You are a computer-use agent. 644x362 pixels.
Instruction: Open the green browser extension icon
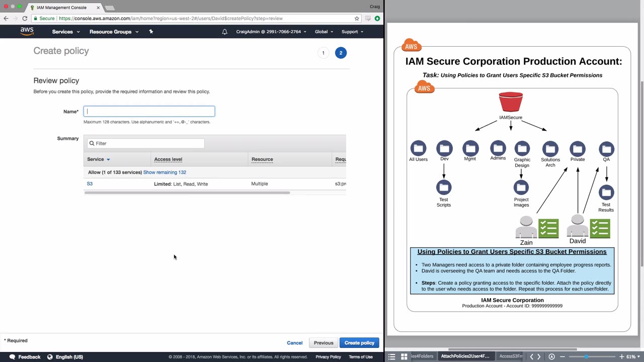(x=377, y=19)
